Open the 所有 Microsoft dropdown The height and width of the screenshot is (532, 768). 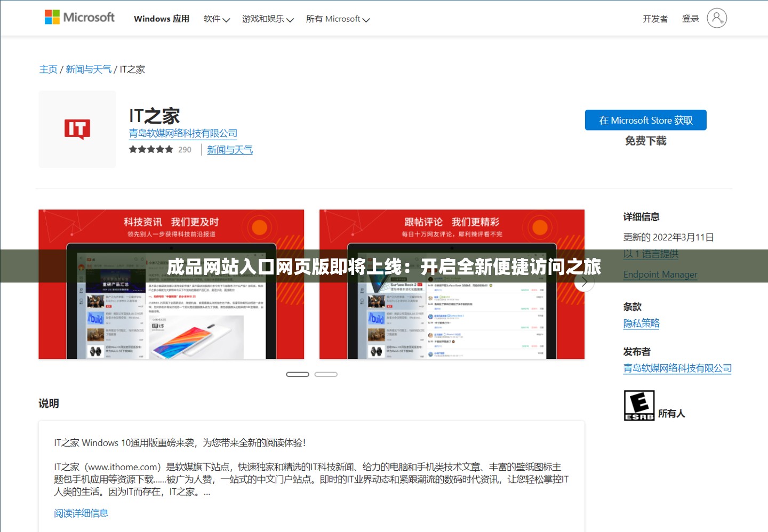pos(337,19)
